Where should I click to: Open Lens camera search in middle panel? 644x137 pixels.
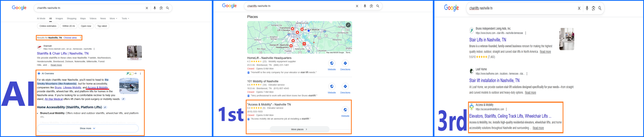coord(372,6)
